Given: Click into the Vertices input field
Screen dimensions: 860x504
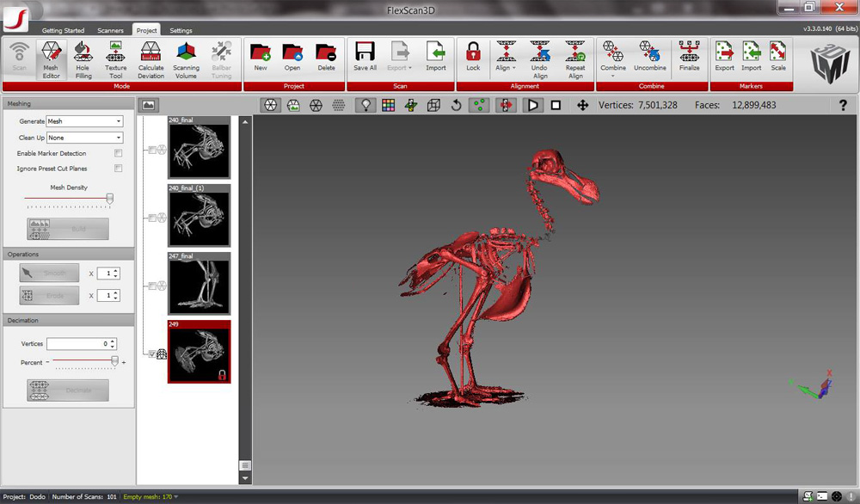Looking at the screenshot, I should pyautogui.click(x=78, y=344).
